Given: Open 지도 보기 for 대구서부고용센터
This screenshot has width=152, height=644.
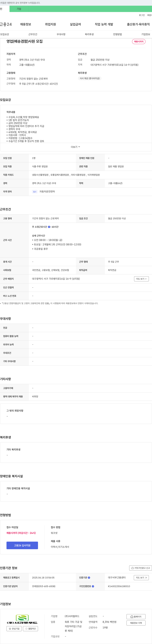Looking at the screenshot, I should point(142,577).
